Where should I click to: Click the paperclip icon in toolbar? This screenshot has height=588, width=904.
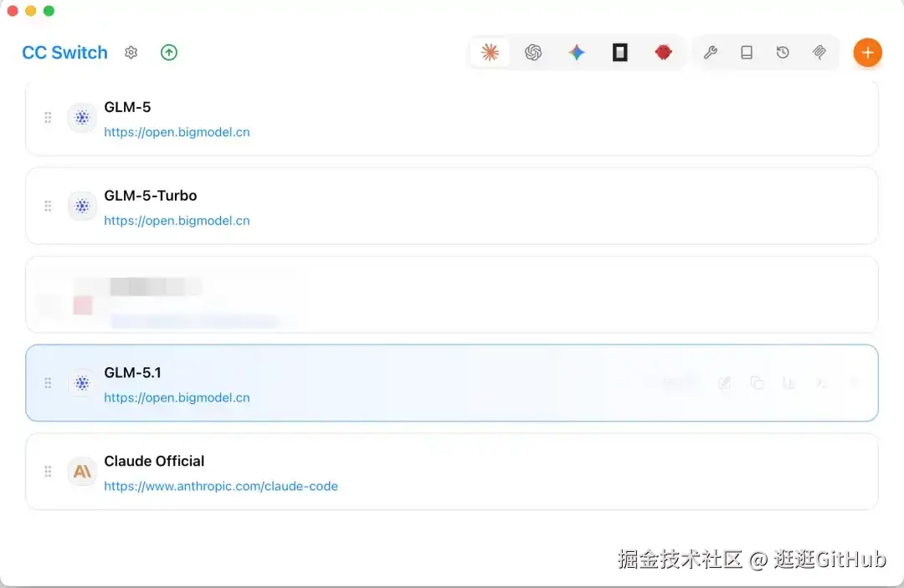(819, 53)
